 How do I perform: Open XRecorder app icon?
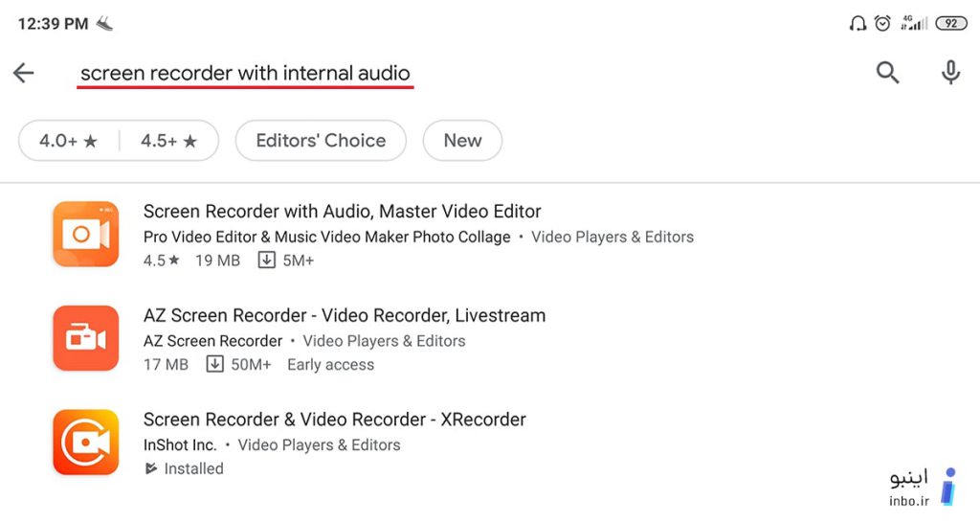tap(85, 443)
